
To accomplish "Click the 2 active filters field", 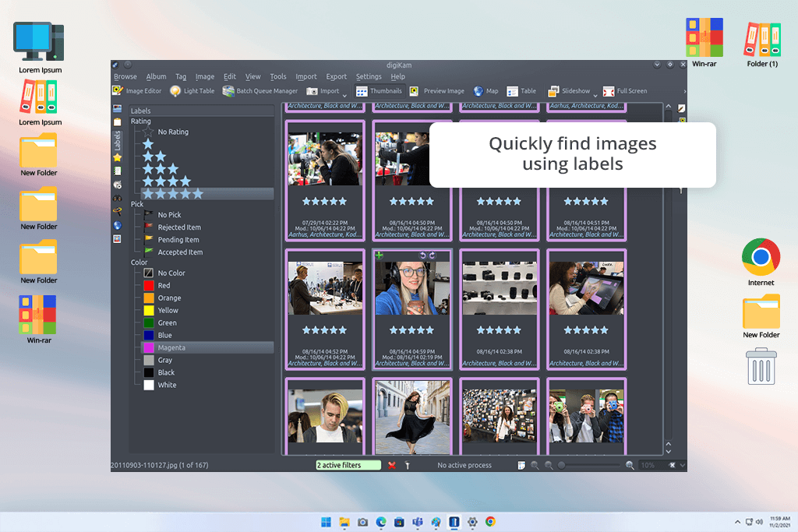I will click(x=348, y=465).
